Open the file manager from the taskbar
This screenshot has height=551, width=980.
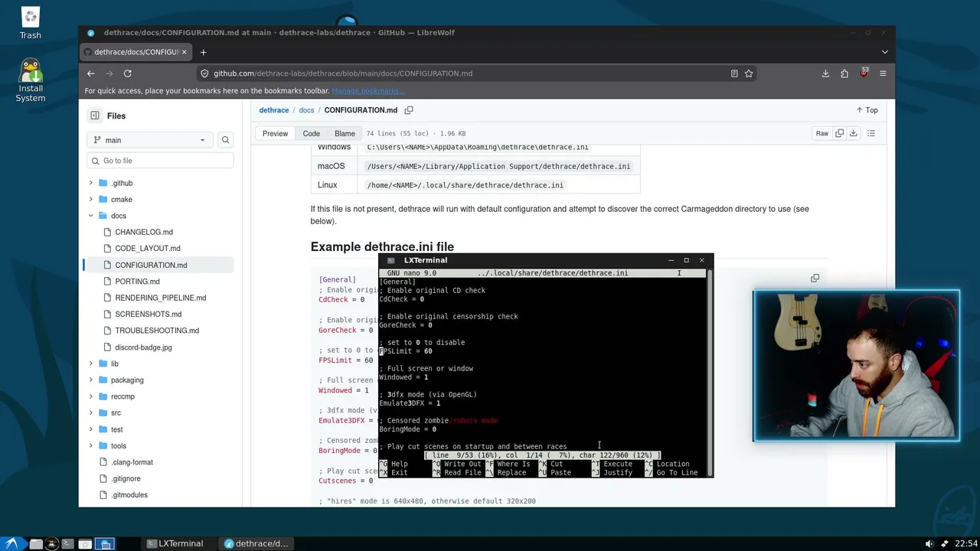36,544
